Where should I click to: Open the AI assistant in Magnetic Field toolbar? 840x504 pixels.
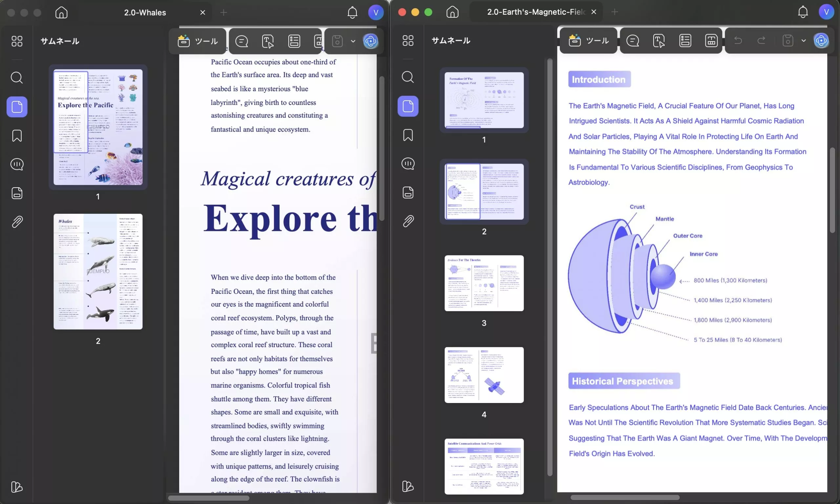tap(821, 40)
